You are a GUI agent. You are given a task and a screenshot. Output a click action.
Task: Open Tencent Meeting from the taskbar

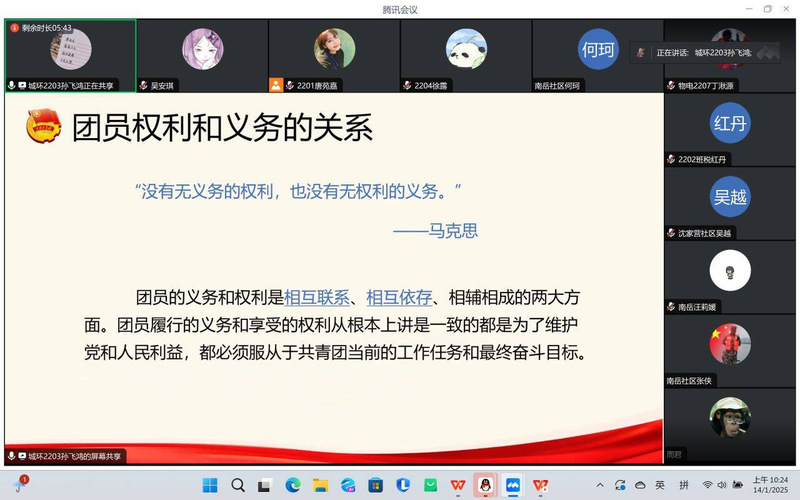(512, 485)
